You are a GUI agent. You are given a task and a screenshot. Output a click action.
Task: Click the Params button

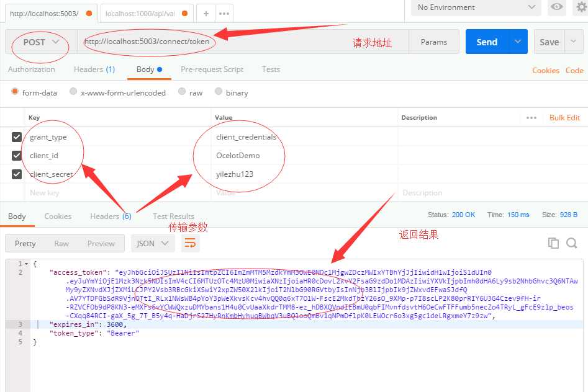point(434,42)
